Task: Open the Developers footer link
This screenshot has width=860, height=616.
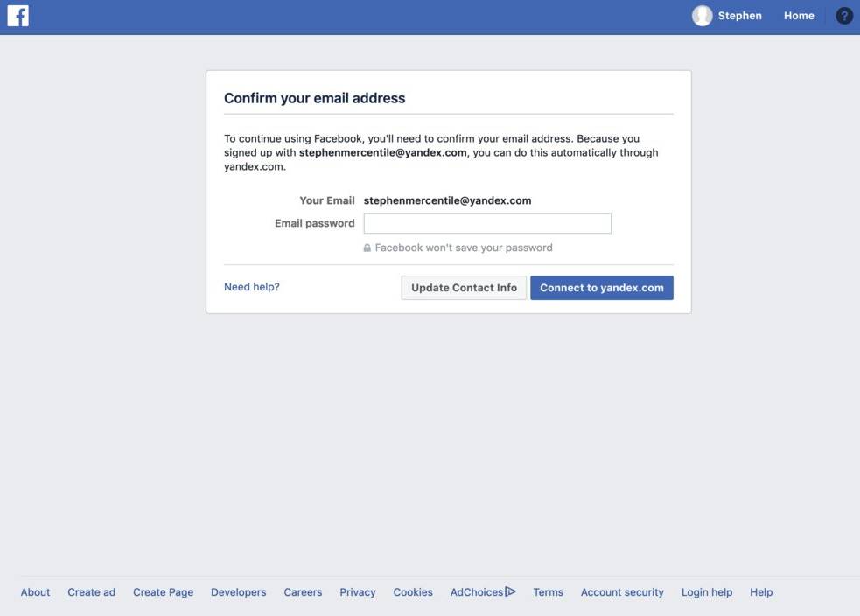Action: [x=238, y=592]
